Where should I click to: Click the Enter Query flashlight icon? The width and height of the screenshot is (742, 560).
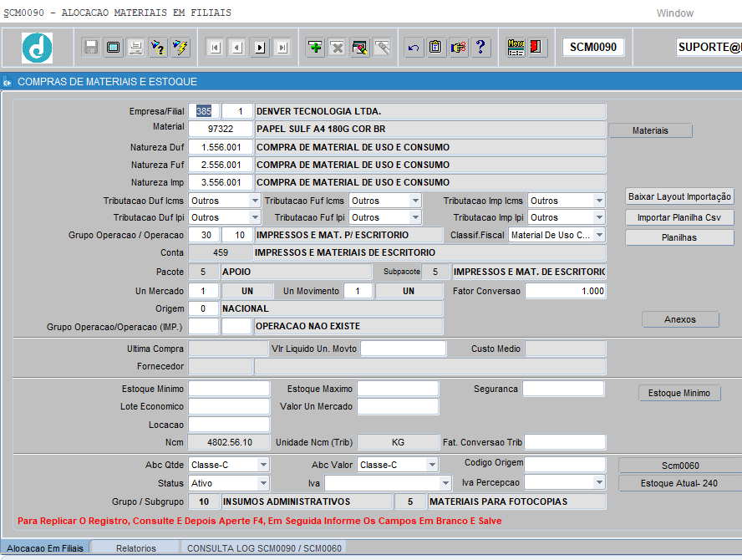[158, 48]
